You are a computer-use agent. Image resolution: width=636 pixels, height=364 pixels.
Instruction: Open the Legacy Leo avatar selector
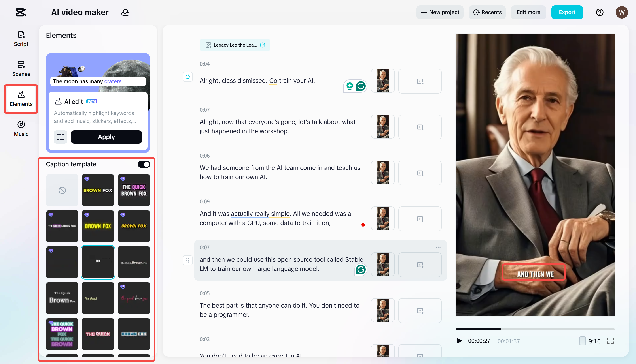pos(232,45)
